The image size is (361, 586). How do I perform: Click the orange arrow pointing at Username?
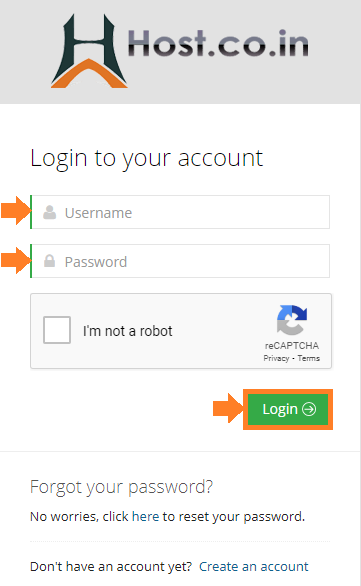(16, 211)
